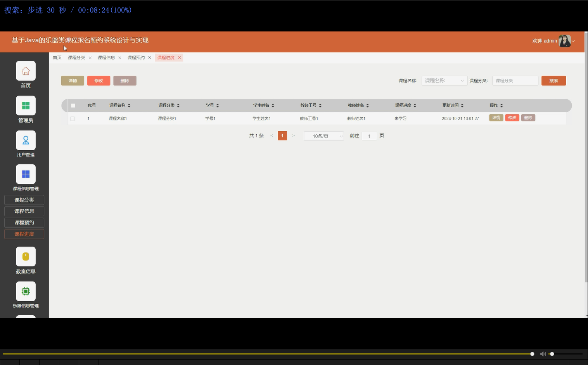Click the 课程名称1 cell

(x=118, y=118)
